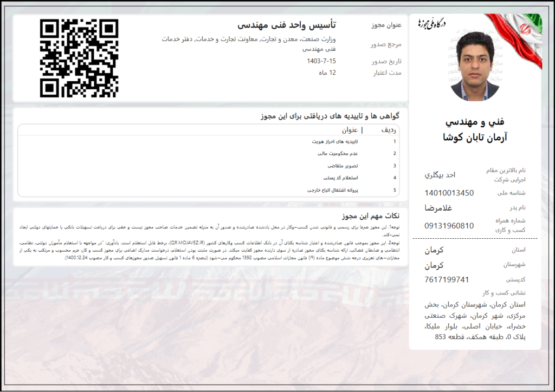Click the مدت اعتبار label
Screen dimensions: 555x392
point(387,73)
